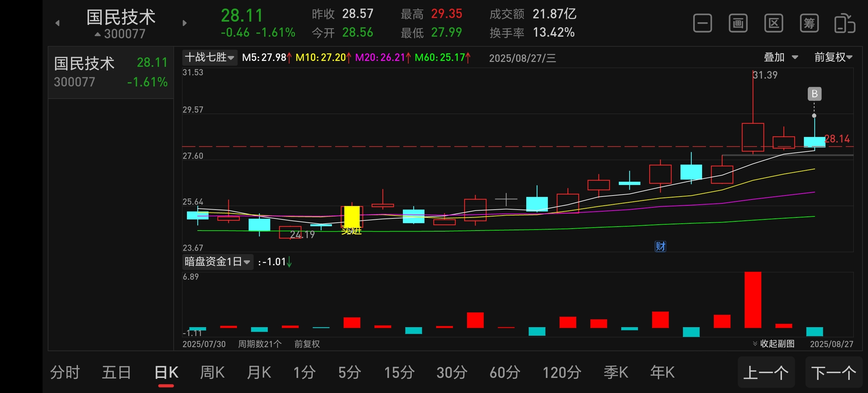Viewport: 868px width, 393px height.
Task: Switch to 5分 chart tab
Action: (x=350, y=372)
